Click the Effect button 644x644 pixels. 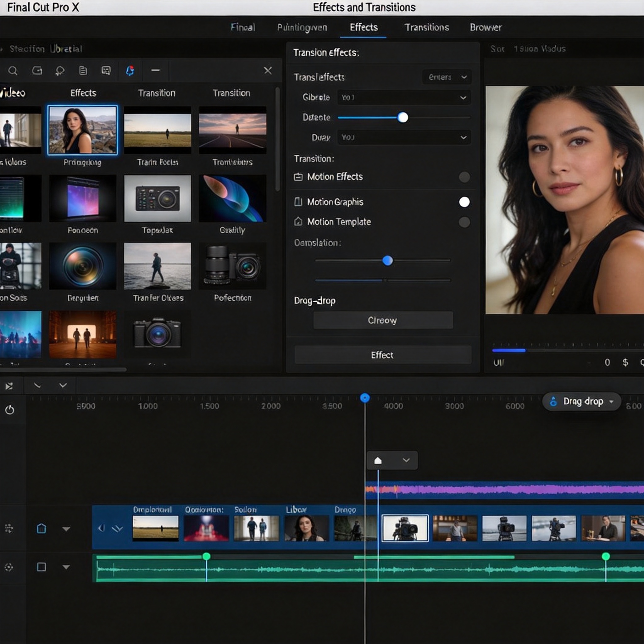[x=383, y=355]
